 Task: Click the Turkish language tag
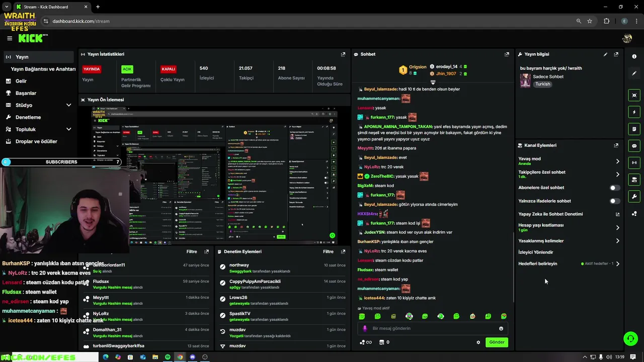coord(542,84)
